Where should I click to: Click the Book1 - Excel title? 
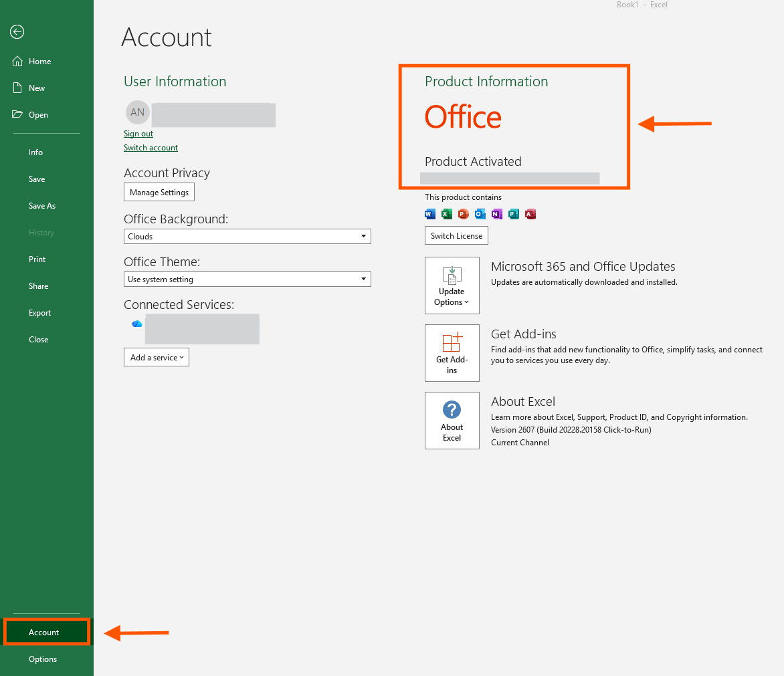[x=642, y=5]
